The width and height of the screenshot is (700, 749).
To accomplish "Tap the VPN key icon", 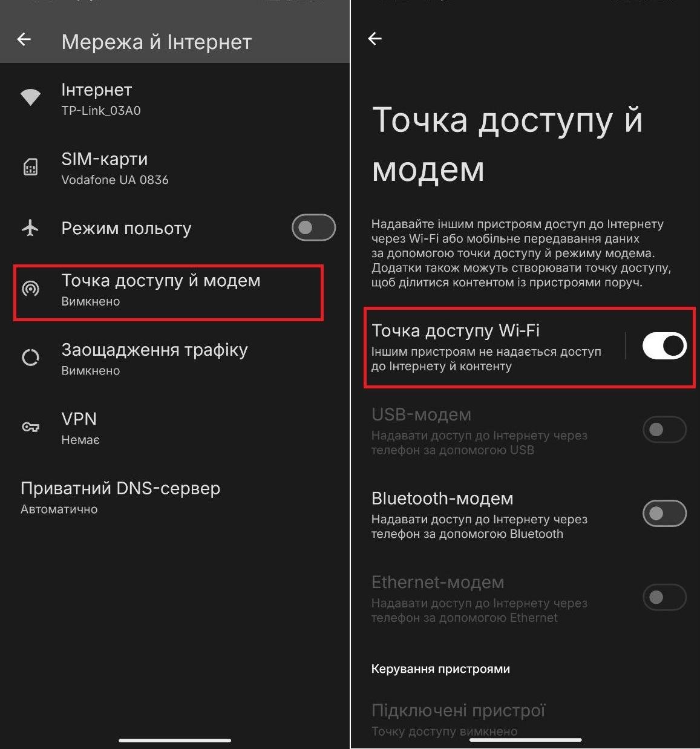I will pyautogui.click(x=30, y=427).
